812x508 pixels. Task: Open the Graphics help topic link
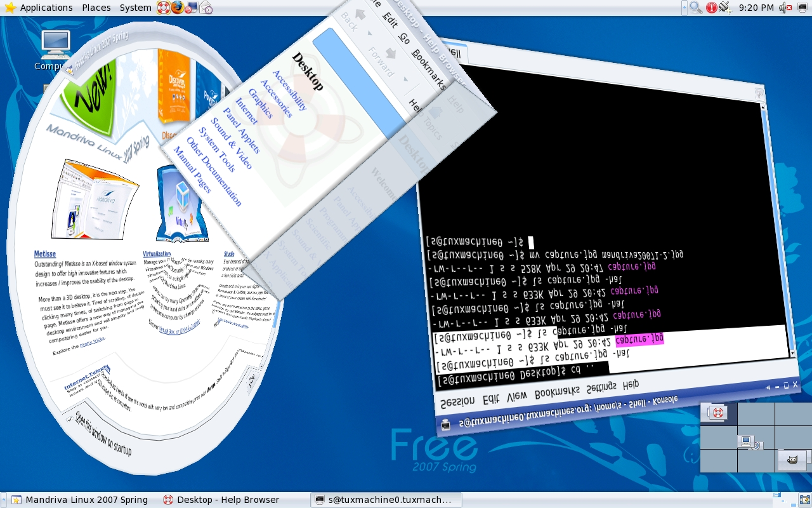tap(261, 104)
